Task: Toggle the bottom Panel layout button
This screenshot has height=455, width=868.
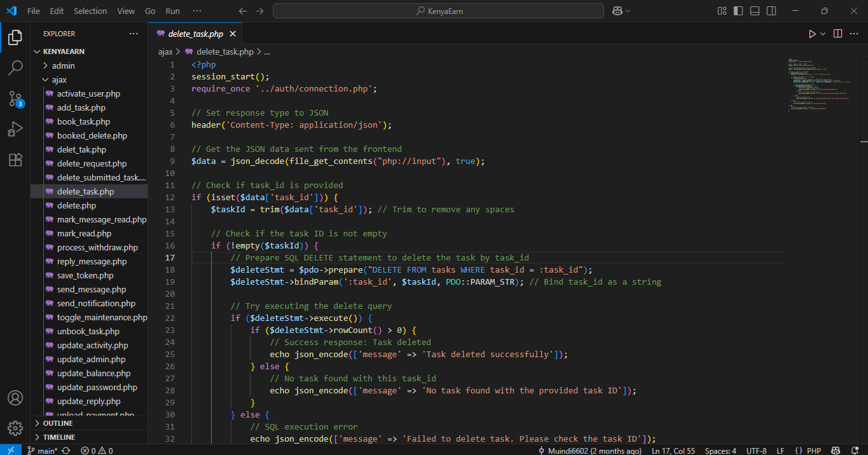Action: point(755,11)
